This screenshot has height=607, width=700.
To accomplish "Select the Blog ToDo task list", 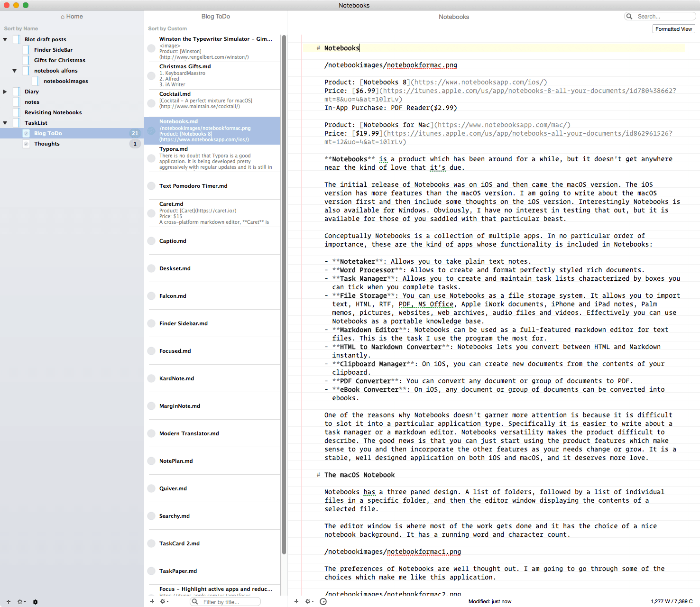I will click(x=72, y=133).
